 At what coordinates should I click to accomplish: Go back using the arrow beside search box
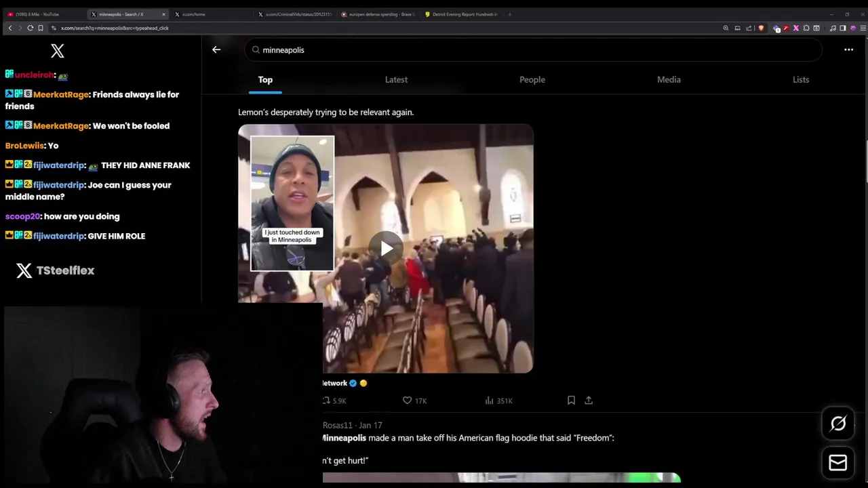(216, 49)
